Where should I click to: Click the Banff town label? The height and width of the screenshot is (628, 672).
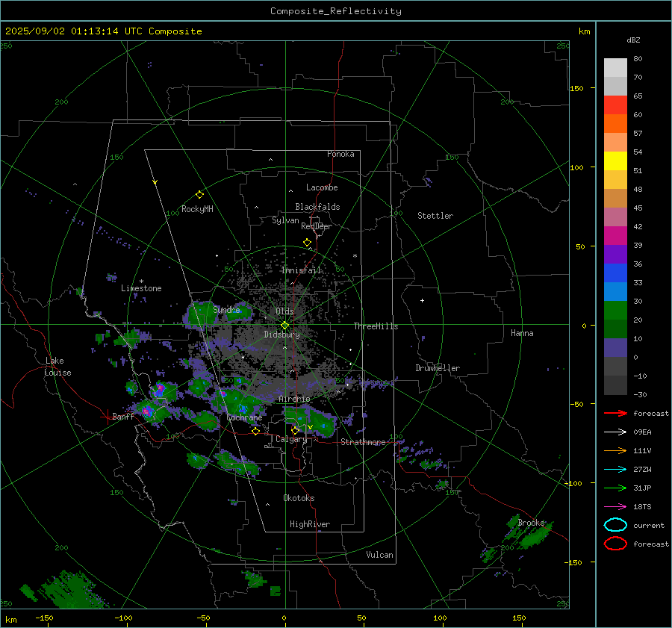[123, 417]
